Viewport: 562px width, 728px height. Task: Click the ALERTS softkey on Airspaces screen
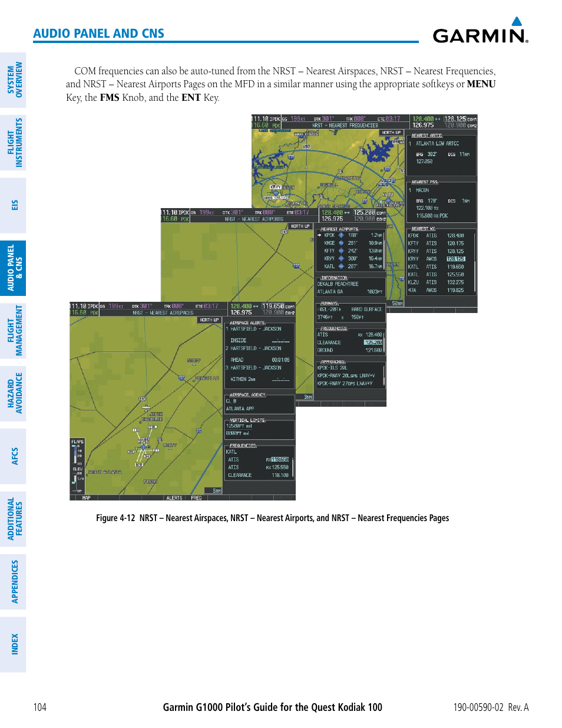174,498
